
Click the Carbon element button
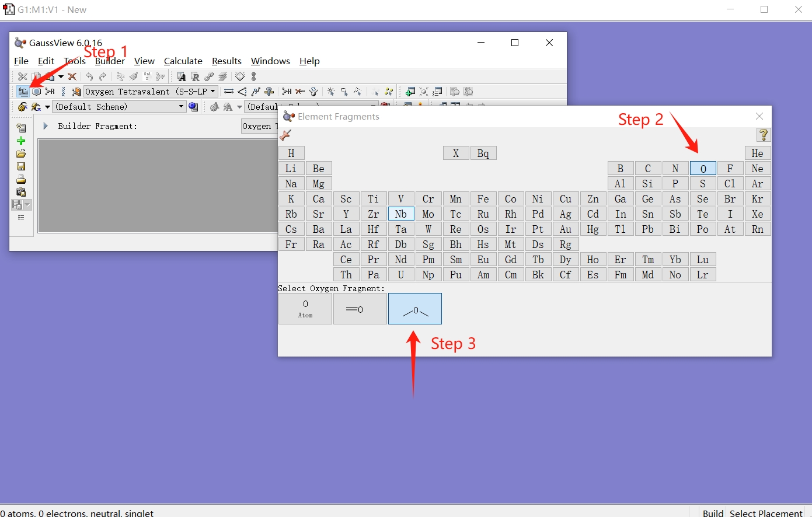[x=647, y=169]
